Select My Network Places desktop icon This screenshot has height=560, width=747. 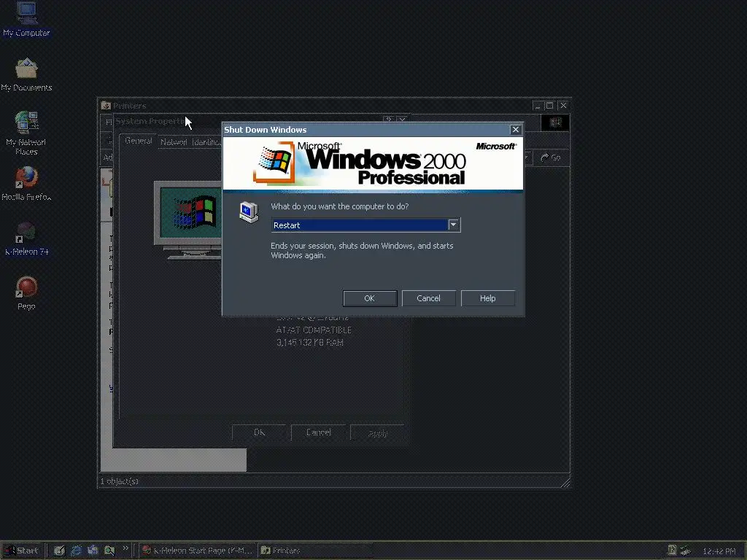coord(26,133)
